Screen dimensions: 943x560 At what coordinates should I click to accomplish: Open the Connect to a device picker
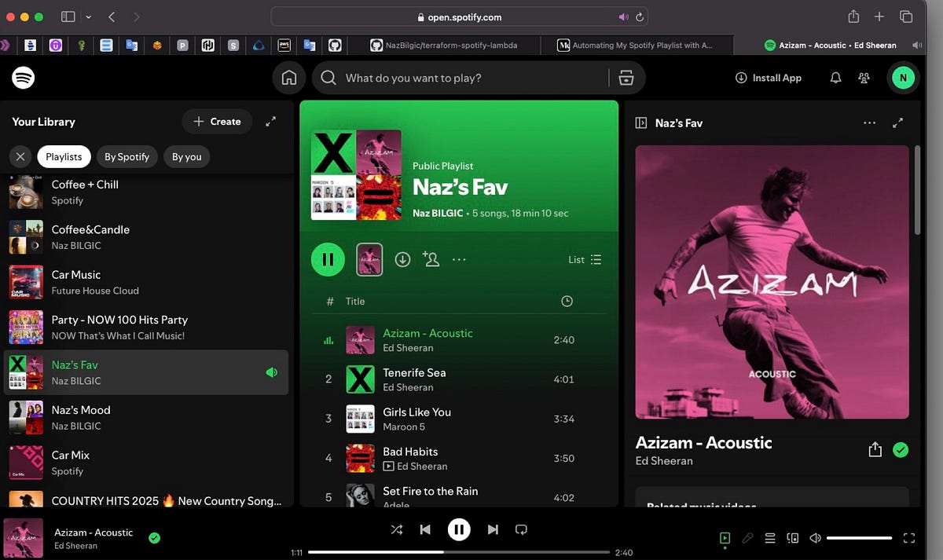tap(792, 538)
